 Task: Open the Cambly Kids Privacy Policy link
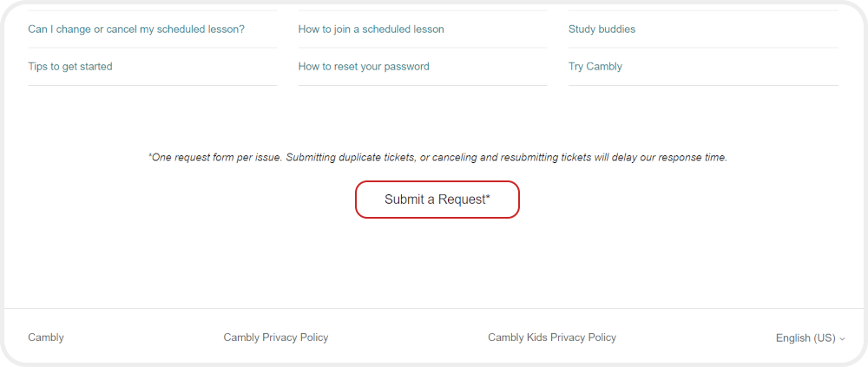pyautogui.click(x=552, y=338)
